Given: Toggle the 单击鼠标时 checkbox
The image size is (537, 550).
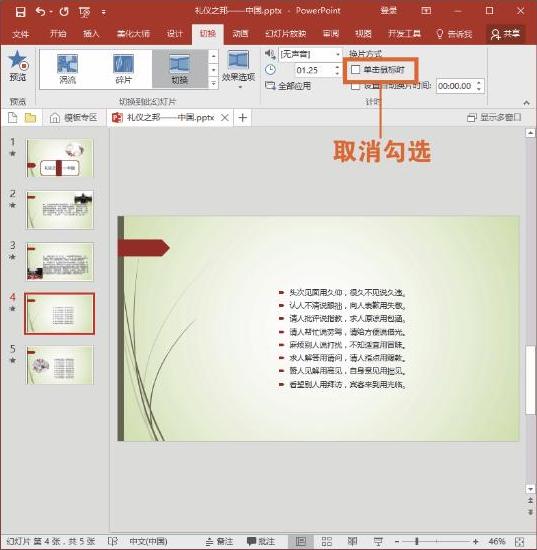Looking at the screenshot, I should (355, 69).
